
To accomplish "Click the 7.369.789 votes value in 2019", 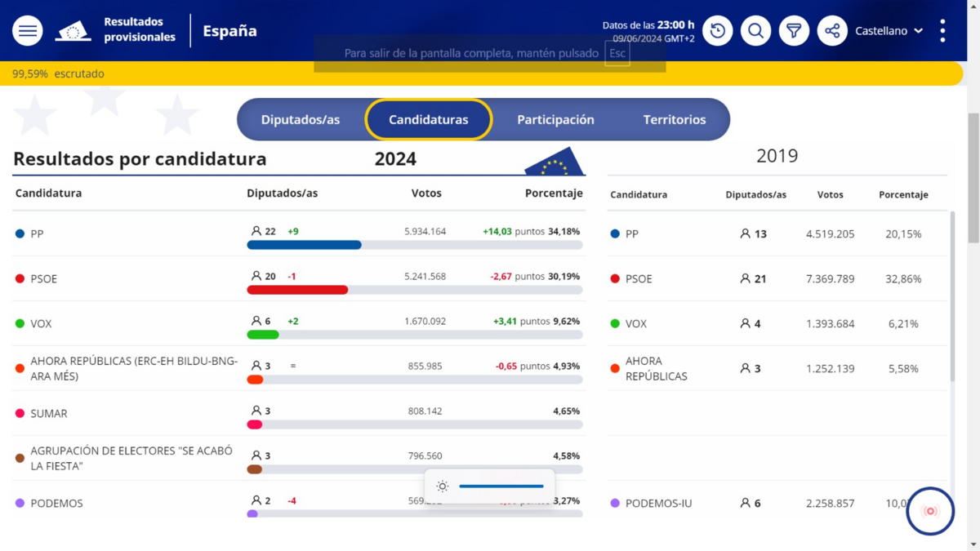I will (831, 278).
